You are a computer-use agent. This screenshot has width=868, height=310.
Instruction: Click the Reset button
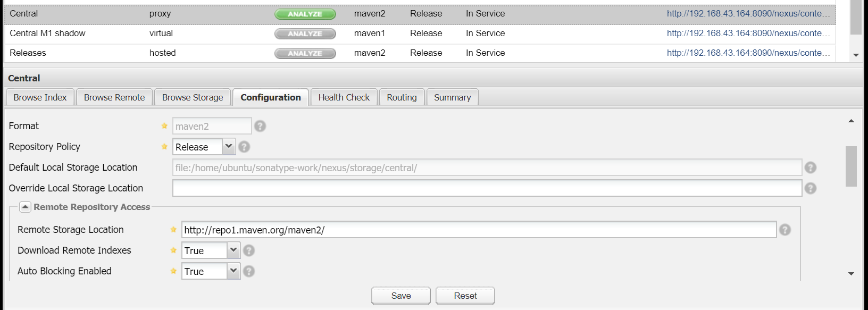(x=465, y=296)
